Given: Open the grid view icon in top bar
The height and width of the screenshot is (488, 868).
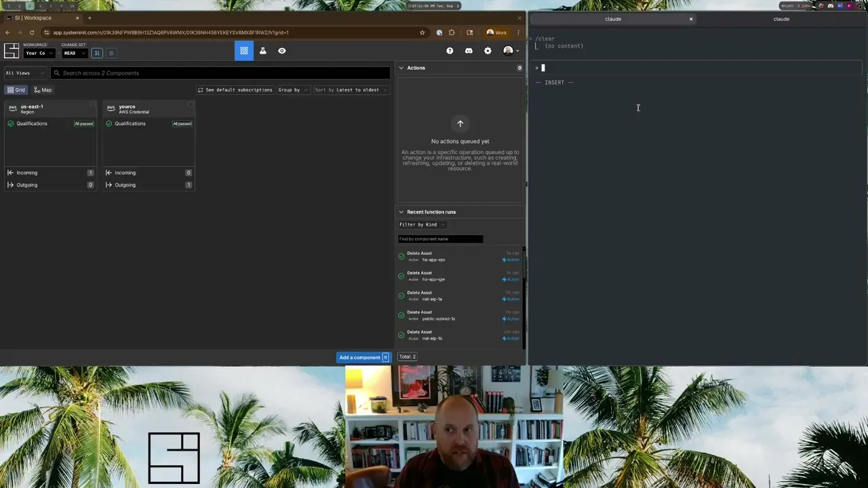Looking at the screenshot, I should point(244,51).
